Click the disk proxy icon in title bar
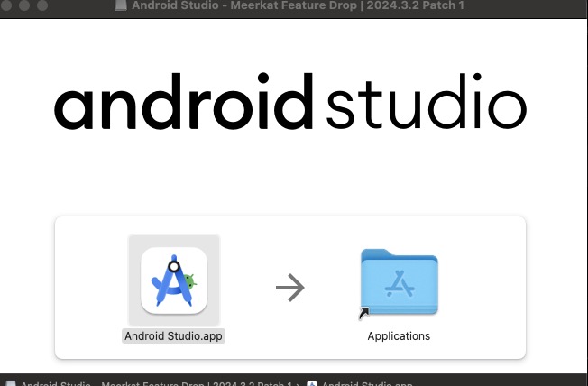The image size is (588, 386). pyautogui.click(x=121, y=5)
